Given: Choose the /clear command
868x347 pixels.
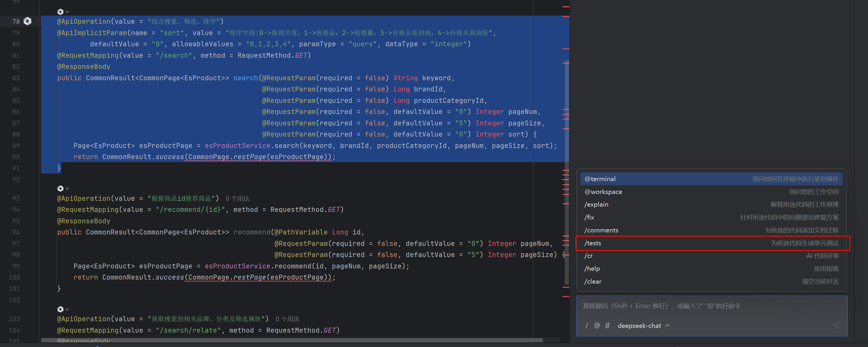Looking at the screenshot, I should pos(711,281).
